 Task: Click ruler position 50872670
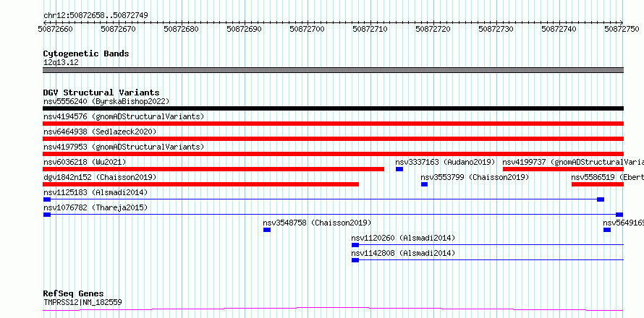pyautogui.click(x=118, y=29)
